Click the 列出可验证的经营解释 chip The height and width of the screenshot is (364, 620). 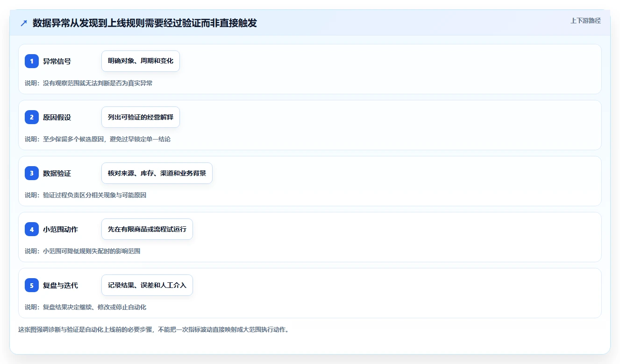coord(141,117)
